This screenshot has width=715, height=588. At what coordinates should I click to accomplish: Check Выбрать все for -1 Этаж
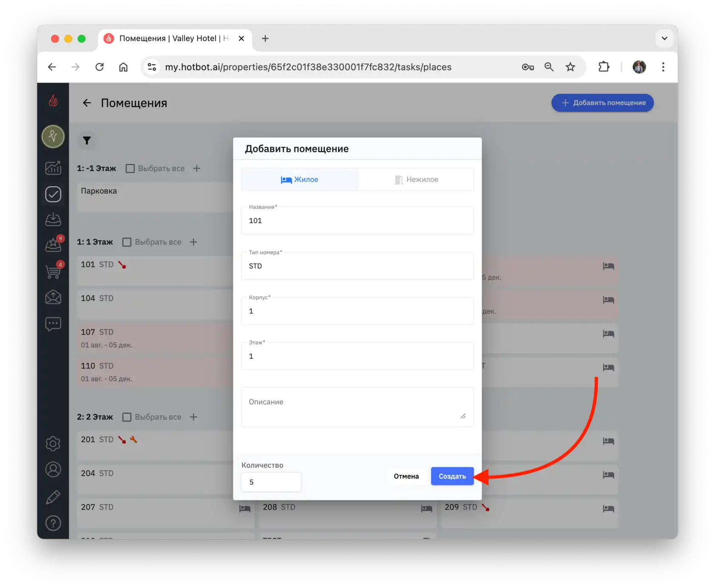tap(130, 168)
